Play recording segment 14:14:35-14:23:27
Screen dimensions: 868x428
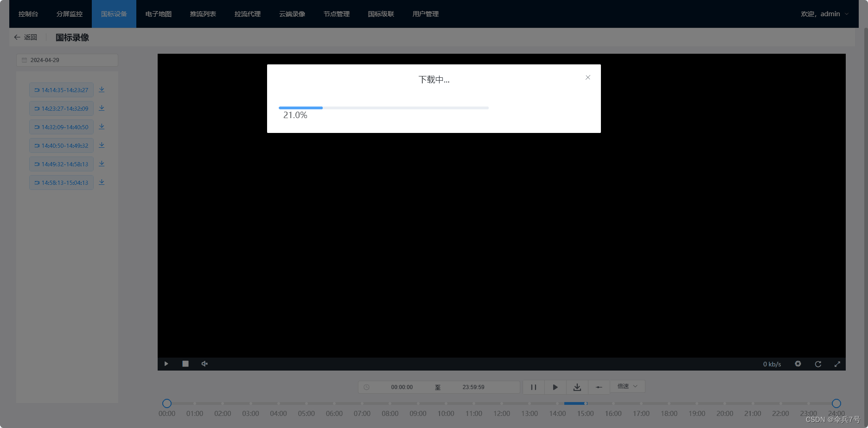click(61, 90)
